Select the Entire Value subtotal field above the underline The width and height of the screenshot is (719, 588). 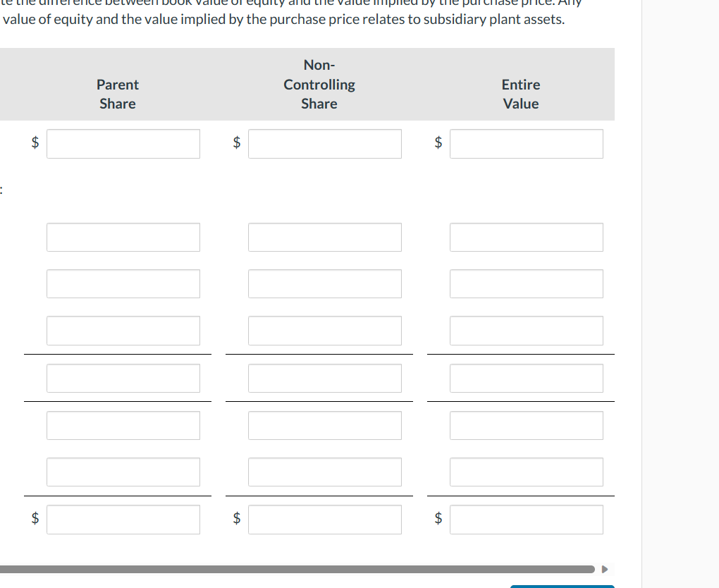pyautogui.click(x=526, y=378)
